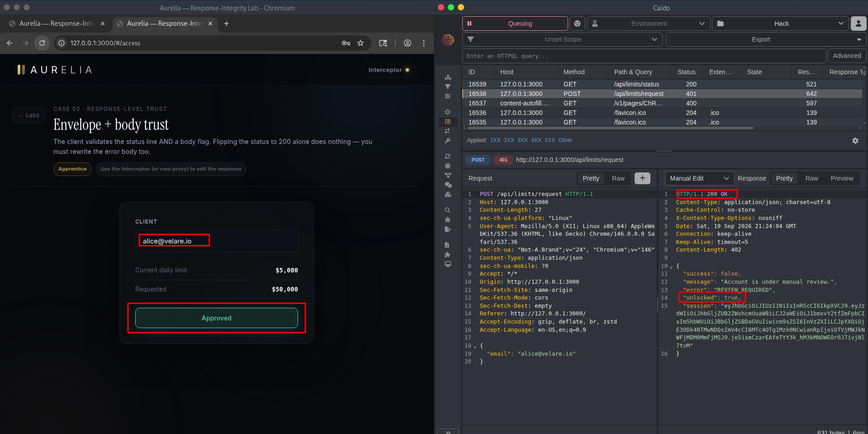Open the Intercept crosshair icon in Caido sidebar

[x=448, y=112]
